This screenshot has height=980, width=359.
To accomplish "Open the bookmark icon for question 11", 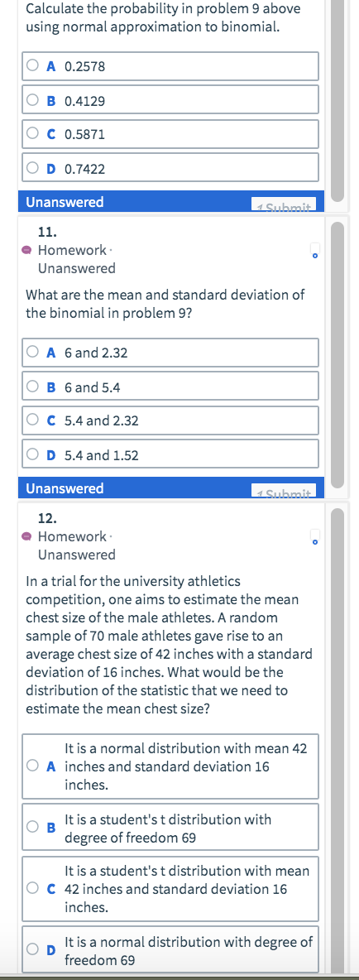I will [x=315, y=252].
